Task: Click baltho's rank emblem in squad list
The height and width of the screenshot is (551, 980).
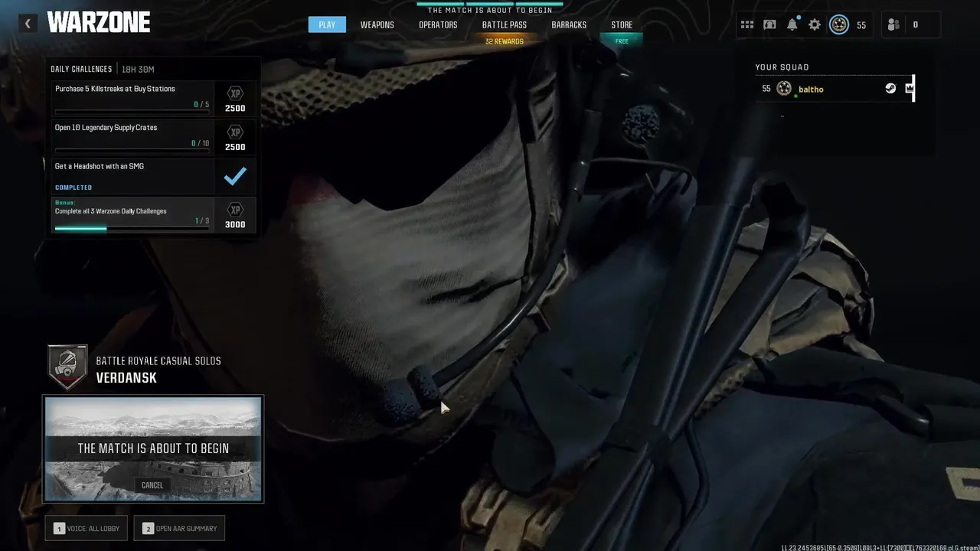Action: click(x=784, y=89)
